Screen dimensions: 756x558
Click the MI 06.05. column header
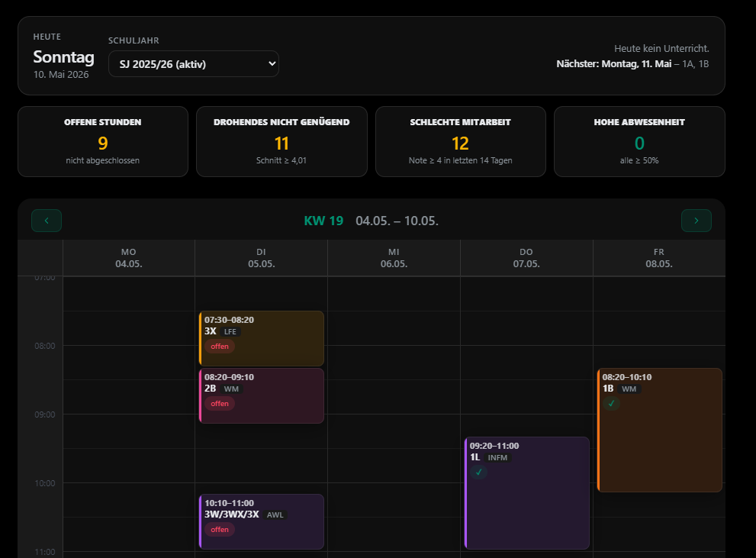point(394,258)
